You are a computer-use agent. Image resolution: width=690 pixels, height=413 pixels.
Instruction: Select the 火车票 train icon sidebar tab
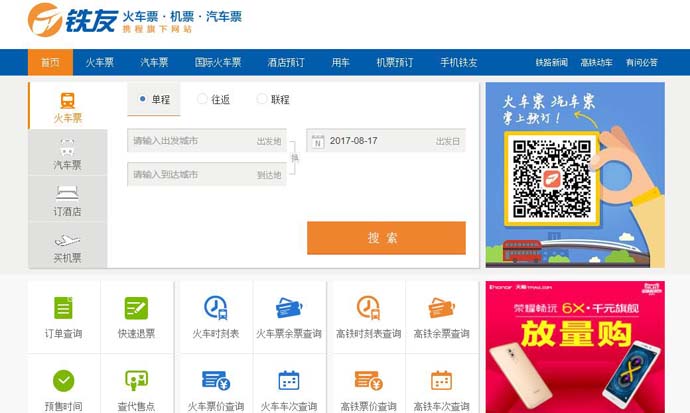pos(68,106)
